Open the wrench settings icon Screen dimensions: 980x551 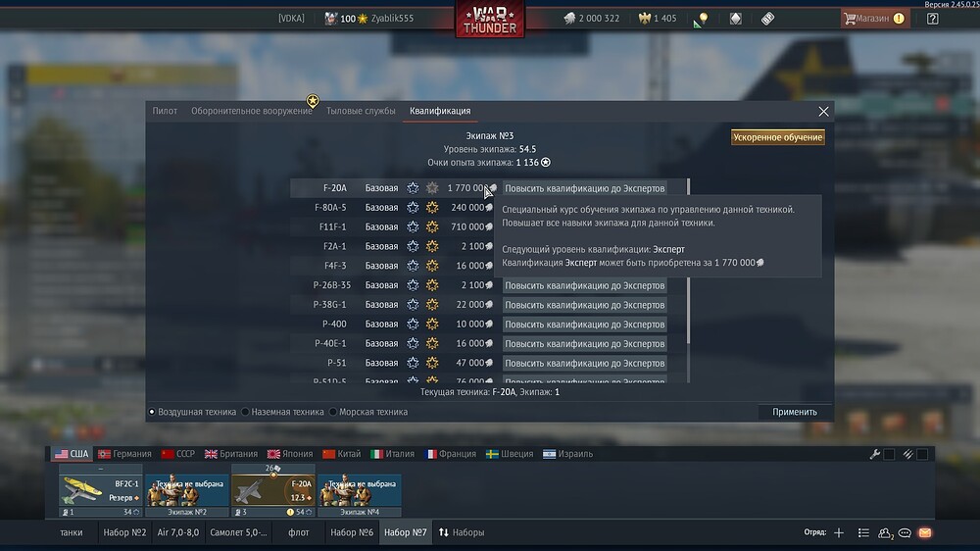[x=875, y=454]
